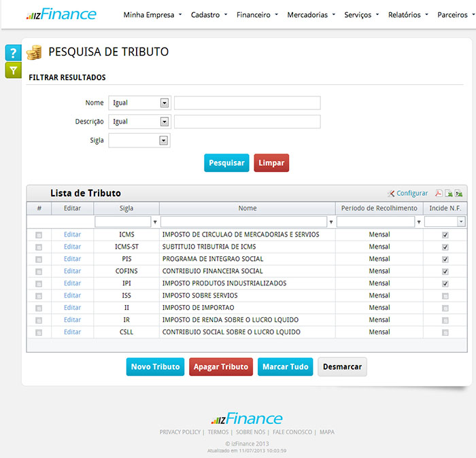Click the green filter funnel icon
476x458 pixels.
pyautogui.click(x=13, y=70)
